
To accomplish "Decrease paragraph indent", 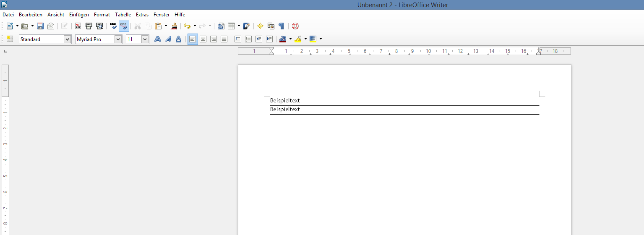I will point(259,39).
